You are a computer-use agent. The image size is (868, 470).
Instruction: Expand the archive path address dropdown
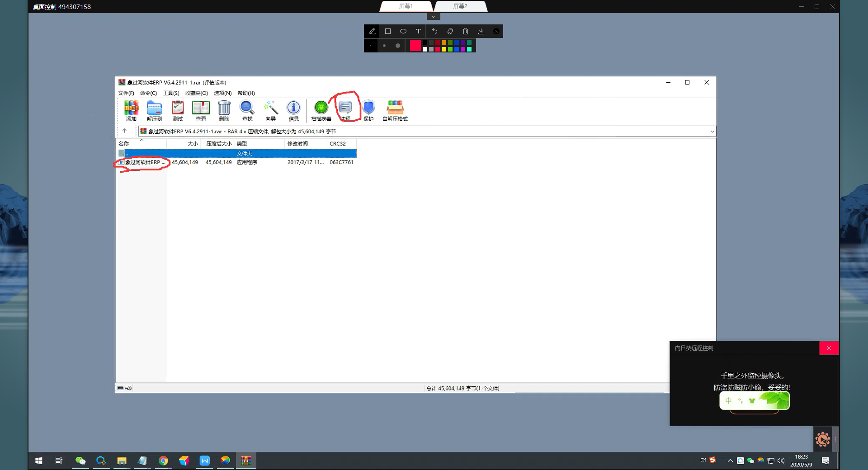(x=712, y=132)
